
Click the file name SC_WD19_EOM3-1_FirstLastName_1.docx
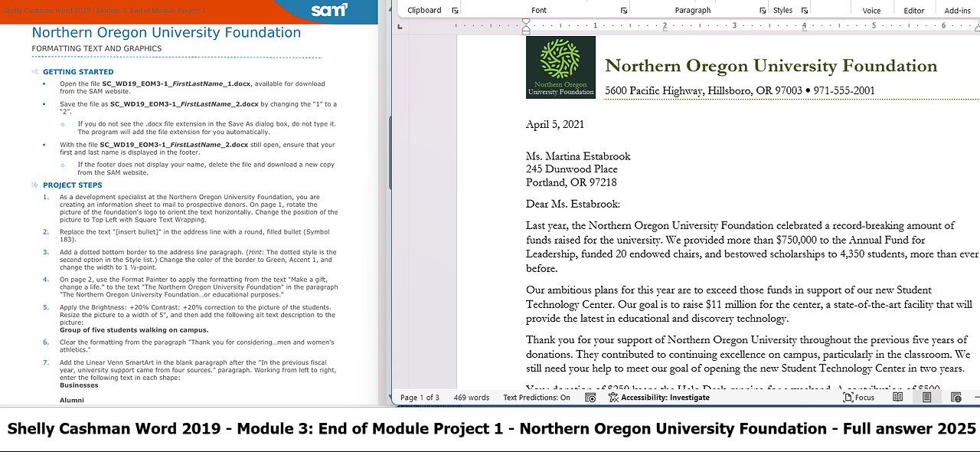click(x=177, y=84)
